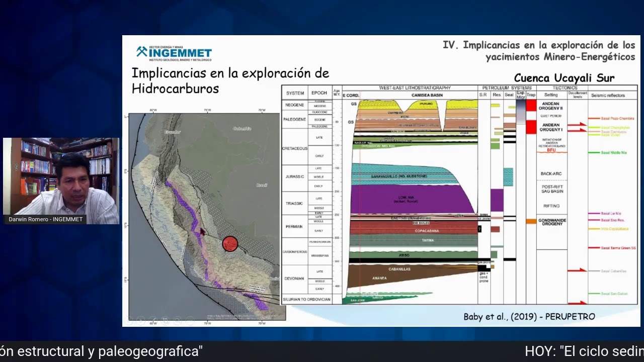Click the 'Seismic reflectors' column header
Viewport: 644px width, 362px height.
608,95
